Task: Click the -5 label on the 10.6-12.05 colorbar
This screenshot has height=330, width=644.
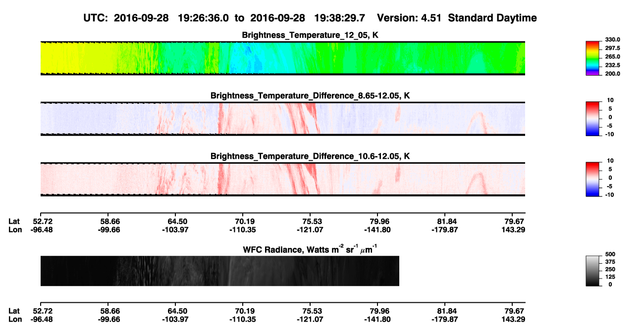Action: (610, 187)
